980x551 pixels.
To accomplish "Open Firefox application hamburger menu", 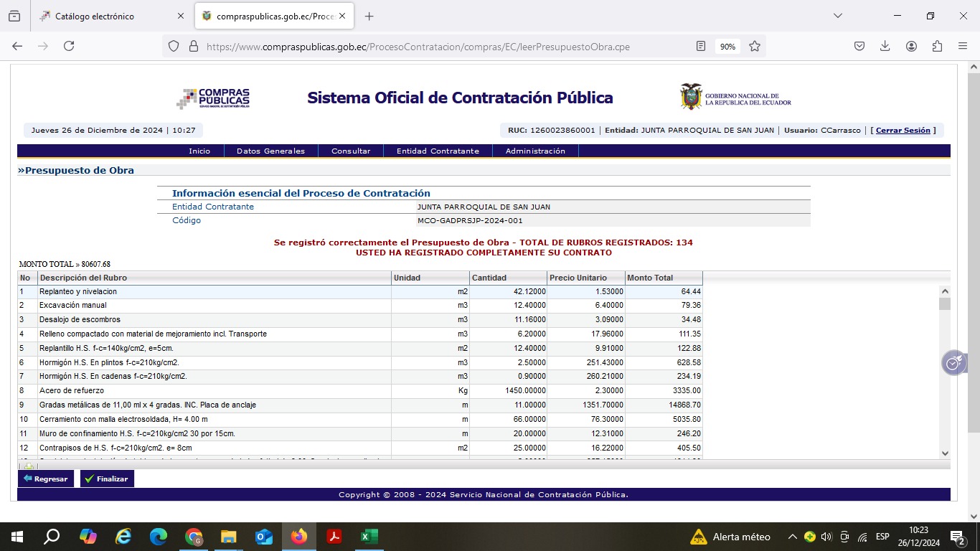I will [963, 46].
